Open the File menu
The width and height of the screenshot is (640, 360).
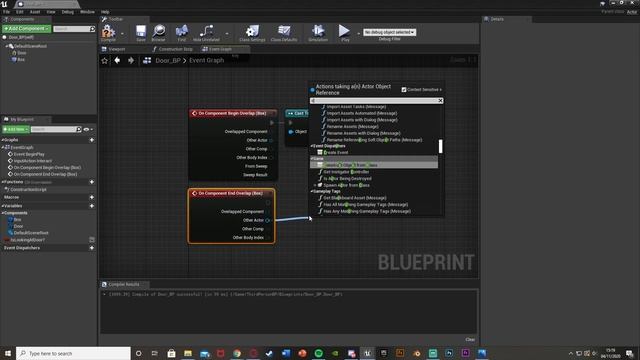6,12
